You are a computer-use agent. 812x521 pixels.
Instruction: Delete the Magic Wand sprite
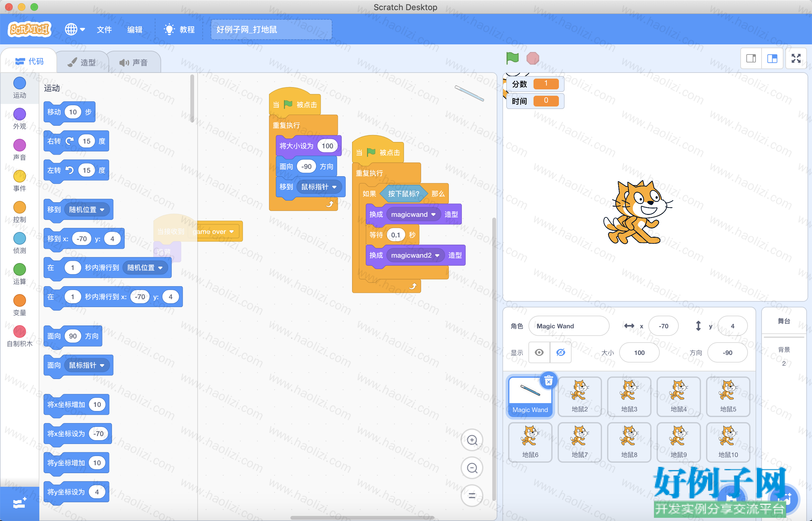point(548,381)
